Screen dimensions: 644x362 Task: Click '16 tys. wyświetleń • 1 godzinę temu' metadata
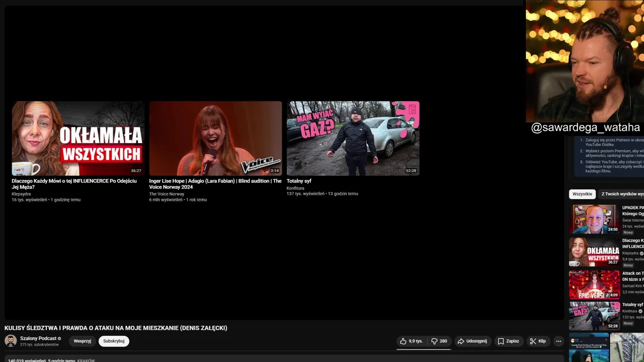pos(46,200)
